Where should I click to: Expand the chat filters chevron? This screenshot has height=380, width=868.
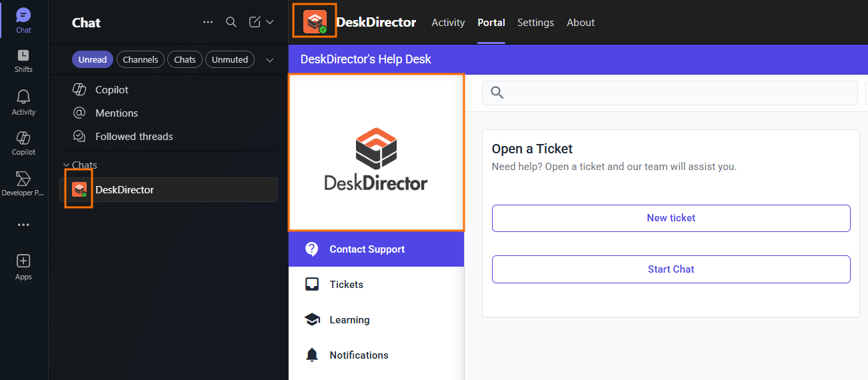[270, 60]
